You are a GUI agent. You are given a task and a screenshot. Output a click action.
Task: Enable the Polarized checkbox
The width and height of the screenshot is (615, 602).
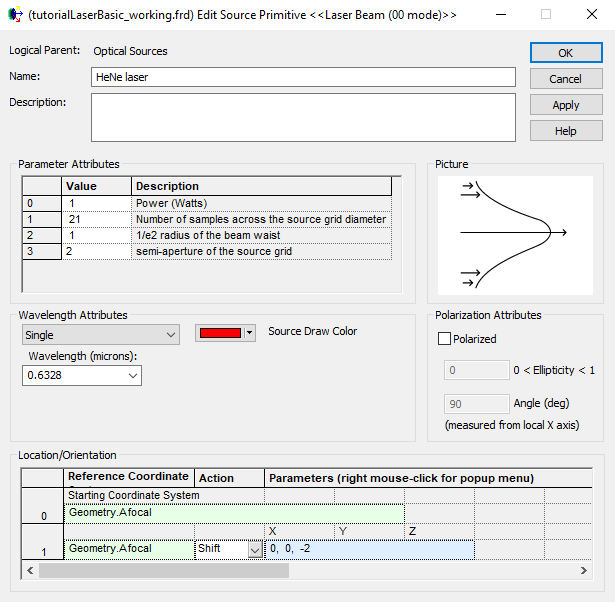(445, 339)
